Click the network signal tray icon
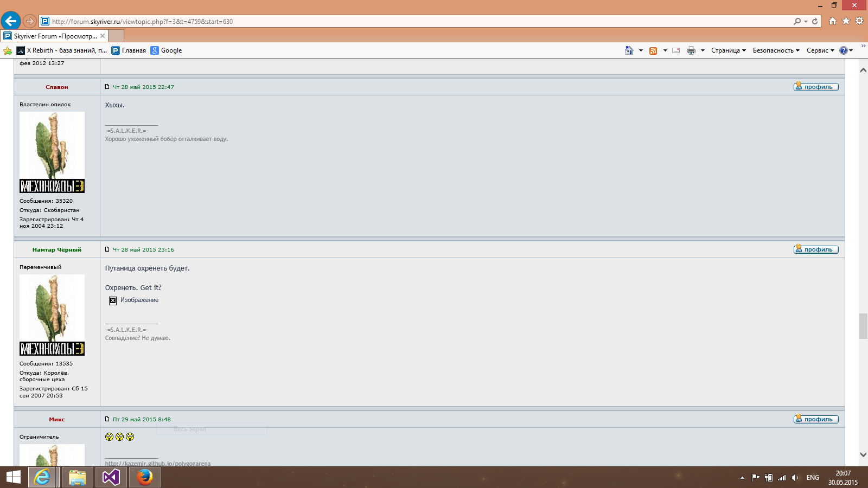Screen dimensions: 868x488 [x=782, y=478]
